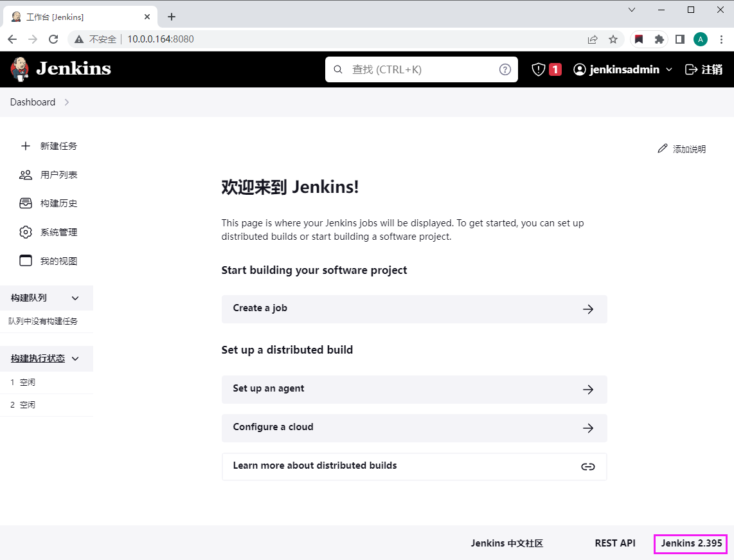
Task: Open the search help question mark icon
Action: click(x=505, y=69)
